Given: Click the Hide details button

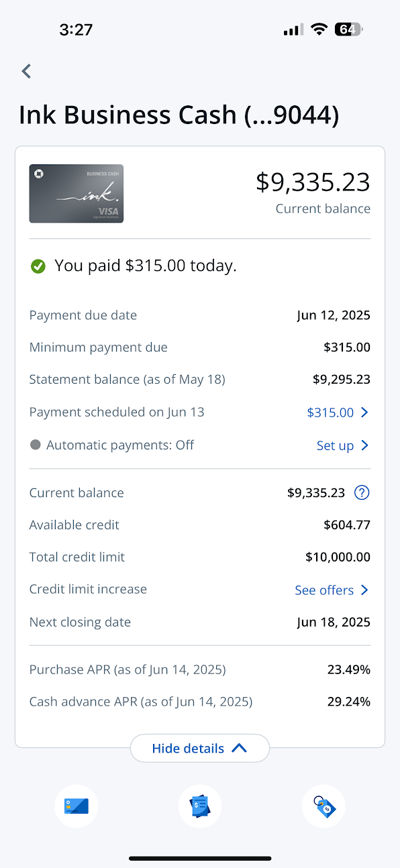Looking at the screenshot, I should coord(199,747).
